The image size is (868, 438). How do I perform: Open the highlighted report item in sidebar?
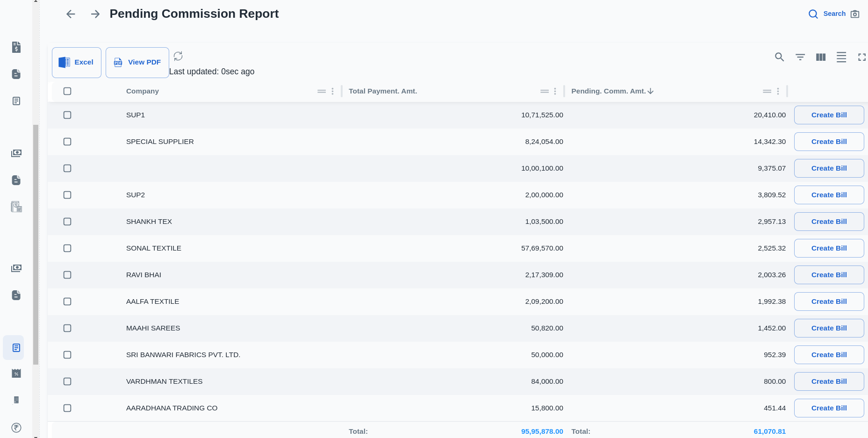pos(16,348)
